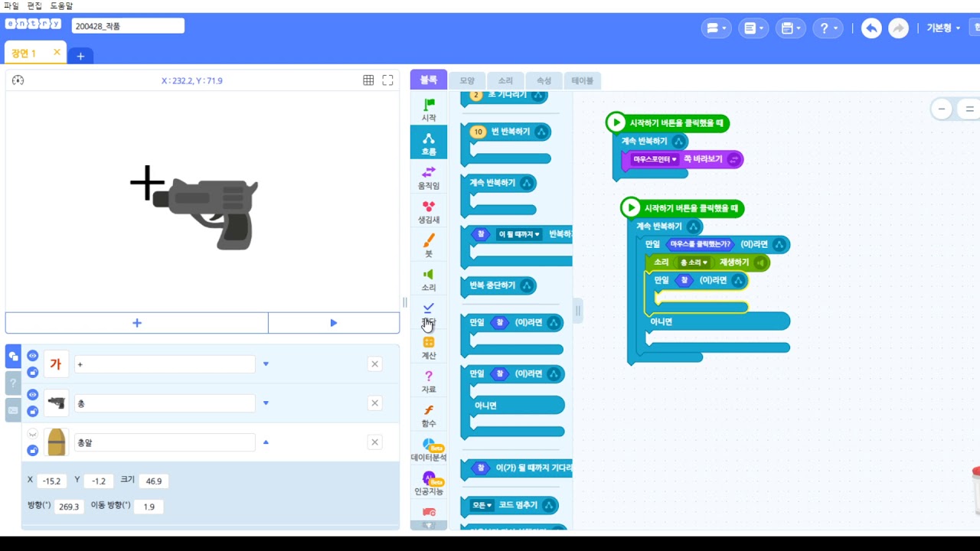Toggle visibility of the 총 object
The height and width of the screenshot is (551, 980).
[32, 395]
